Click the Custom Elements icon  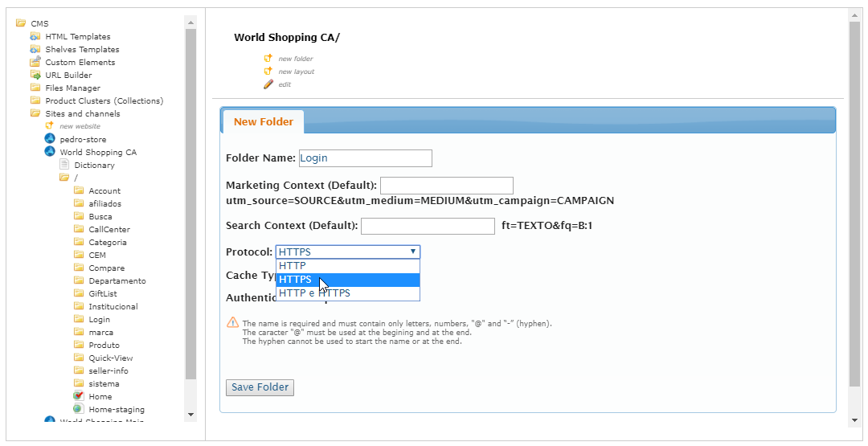pos(35,62)
